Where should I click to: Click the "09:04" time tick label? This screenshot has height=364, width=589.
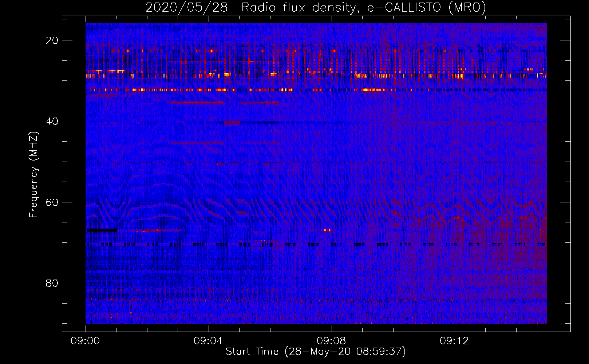(x=208, y=341)
